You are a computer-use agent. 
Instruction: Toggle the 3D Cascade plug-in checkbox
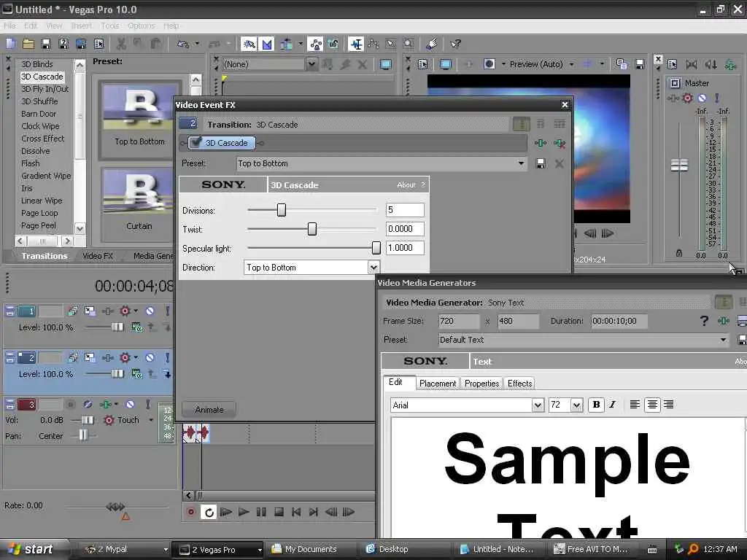(196, 142)
